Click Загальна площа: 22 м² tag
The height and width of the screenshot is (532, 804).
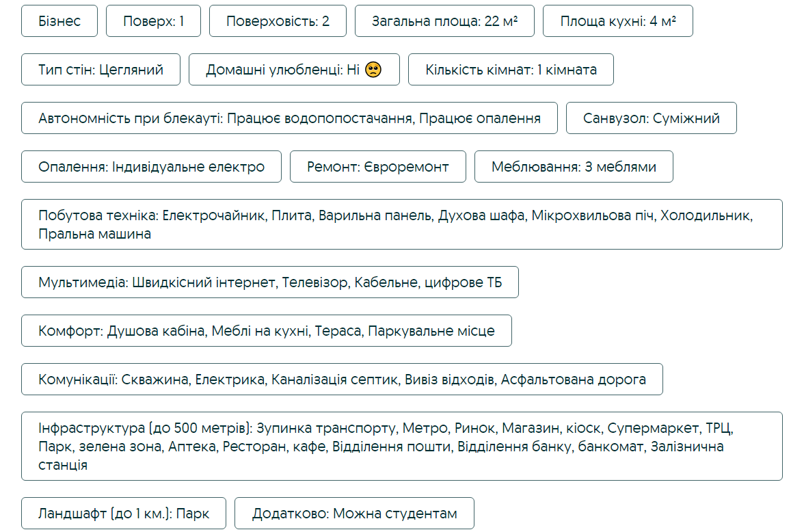click(x=444, y=21)
